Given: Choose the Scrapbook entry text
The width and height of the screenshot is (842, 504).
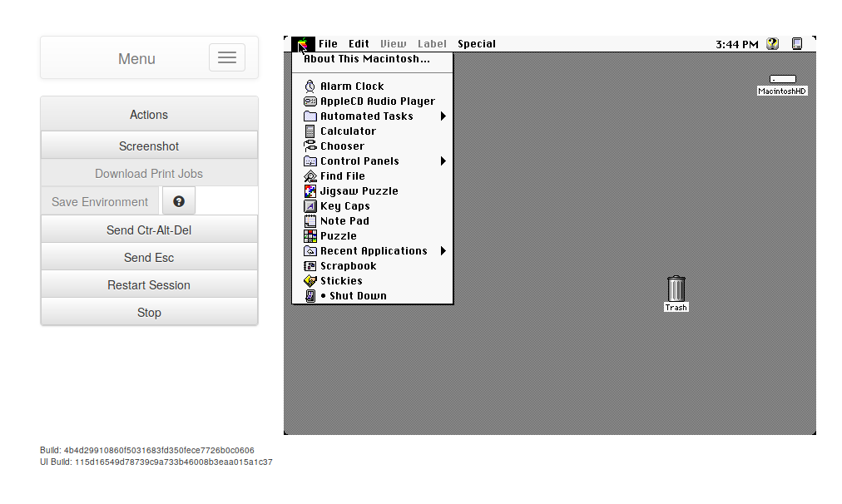Looking at the screenshot, I should tap(349, 265).
